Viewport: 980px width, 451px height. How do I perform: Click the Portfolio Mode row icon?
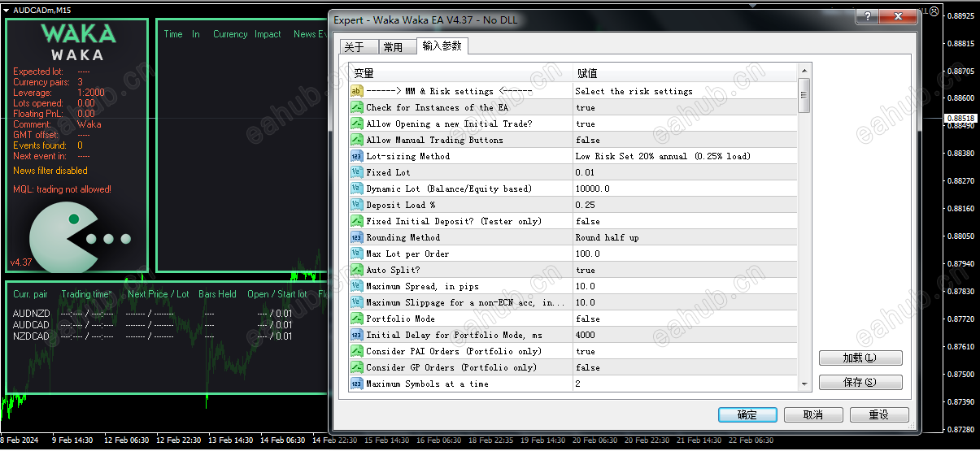[x=356, y=319]
